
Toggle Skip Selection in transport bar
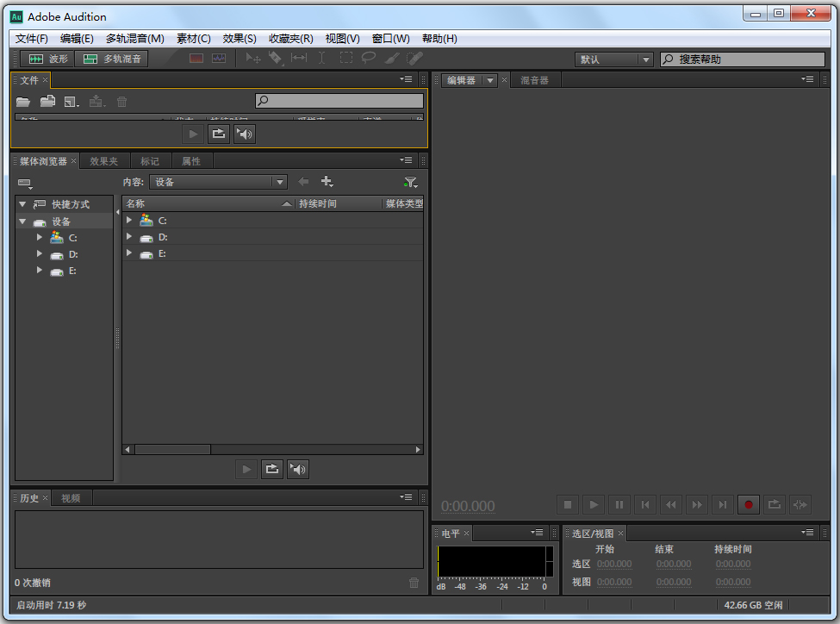click(x=800, y=504)
